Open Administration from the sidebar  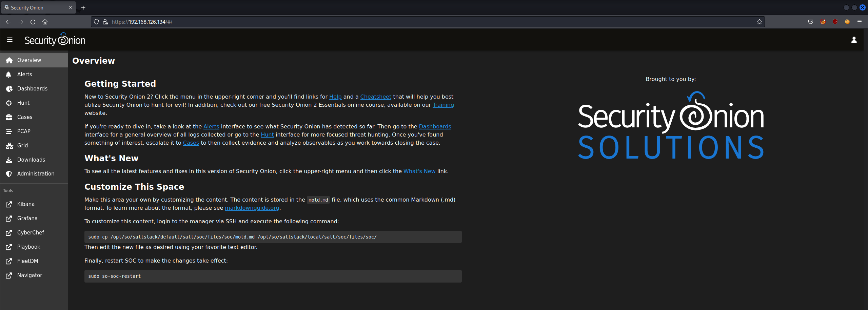pos(34,174)
